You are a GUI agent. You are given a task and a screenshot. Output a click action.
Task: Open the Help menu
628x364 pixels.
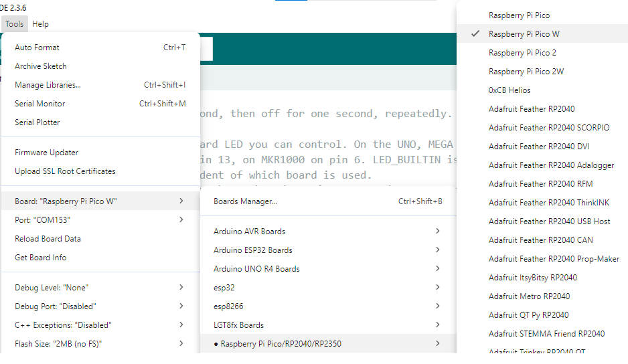tap(40, 24)
